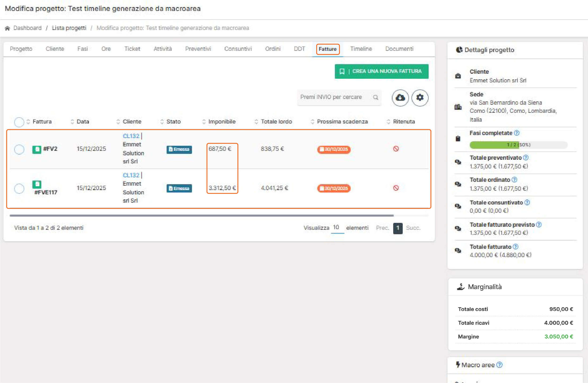Click the help icon next to Macro aree
This screenshot has height=383, width=588.
(x=499, y=365)
